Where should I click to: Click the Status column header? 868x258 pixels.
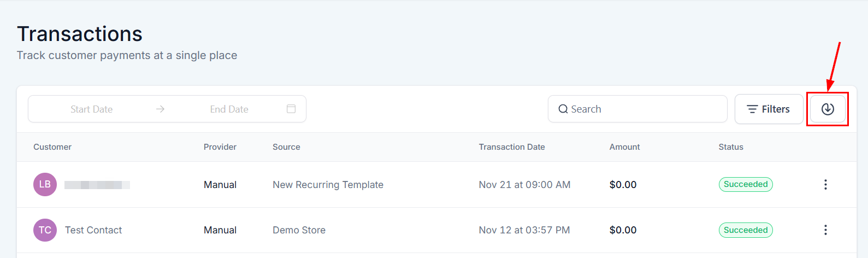click(x=731, y=147)
